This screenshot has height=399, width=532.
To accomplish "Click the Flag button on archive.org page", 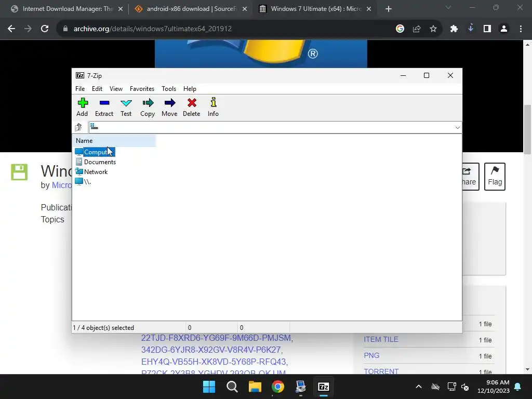I will pos(495,177).
